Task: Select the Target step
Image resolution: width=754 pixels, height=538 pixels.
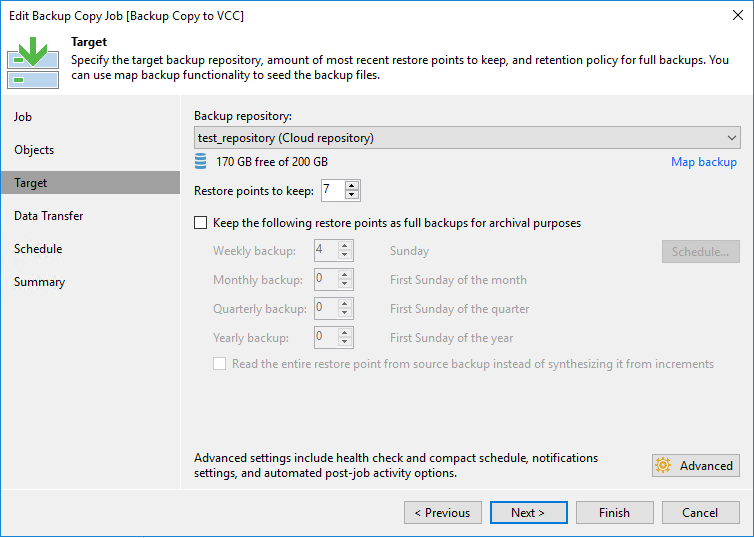Action: tap(90, 183)
